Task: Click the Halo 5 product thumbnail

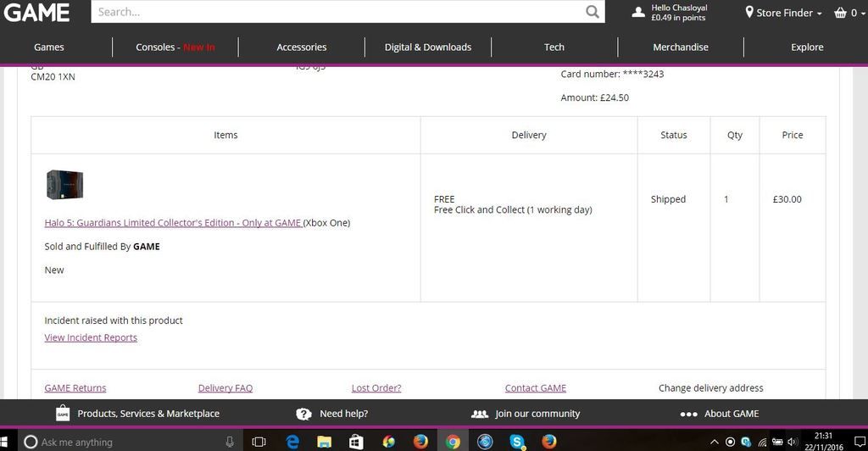Action: pos(64,185)
